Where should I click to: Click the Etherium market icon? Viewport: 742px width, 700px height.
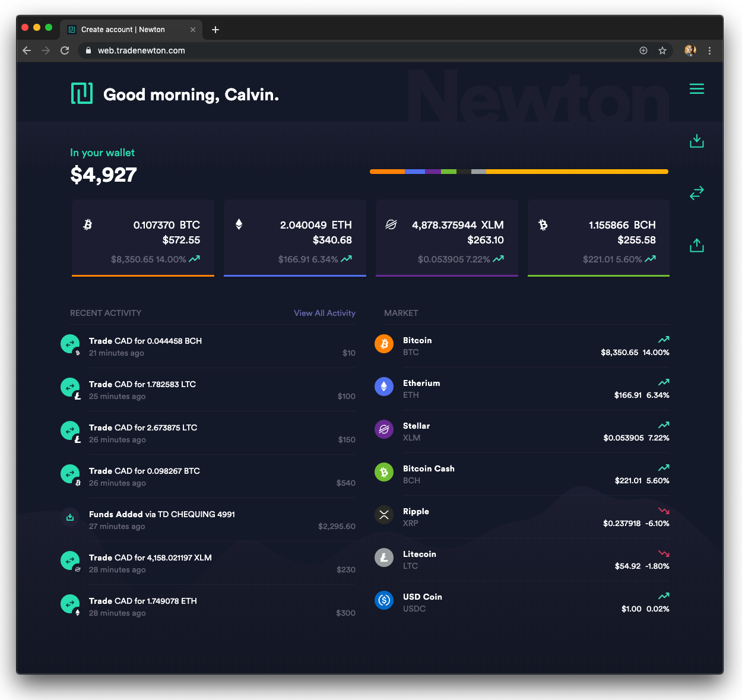coord(384,387)
